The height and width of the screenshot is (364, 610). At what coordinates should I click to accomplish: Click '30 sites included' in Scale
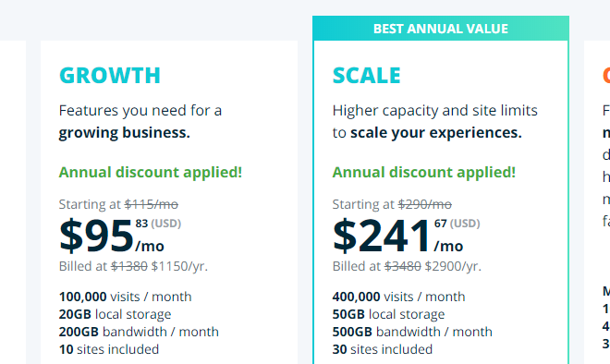[383, 349]
